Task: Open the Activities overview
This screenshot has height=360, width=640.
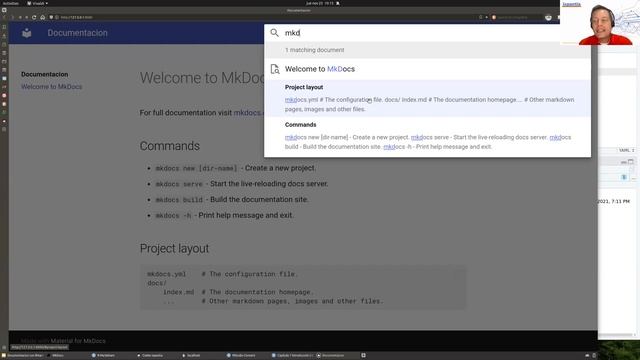Action: [10, 3]
